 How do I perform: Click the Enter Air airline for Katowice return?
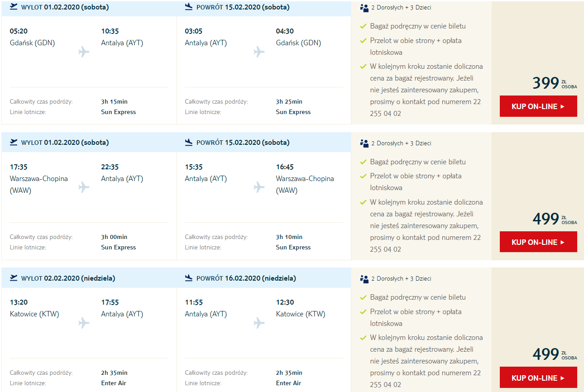coord(288,383)
